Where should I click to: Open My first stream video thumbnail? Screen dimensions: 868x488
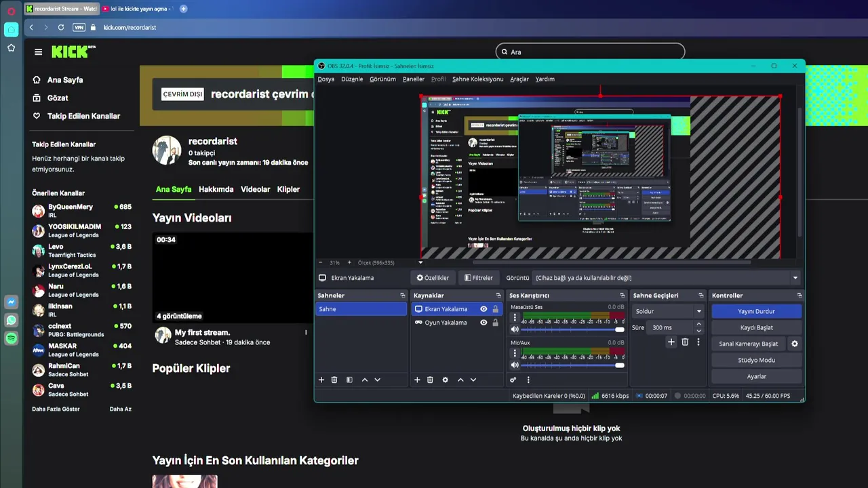[x=232, y=278]
